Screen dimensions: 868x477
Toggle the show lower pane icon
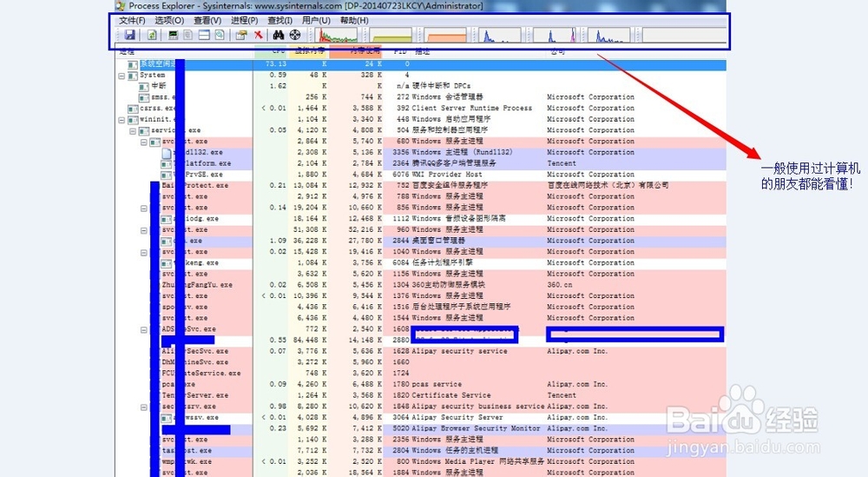pyautogui.click(x=204, y=35)
